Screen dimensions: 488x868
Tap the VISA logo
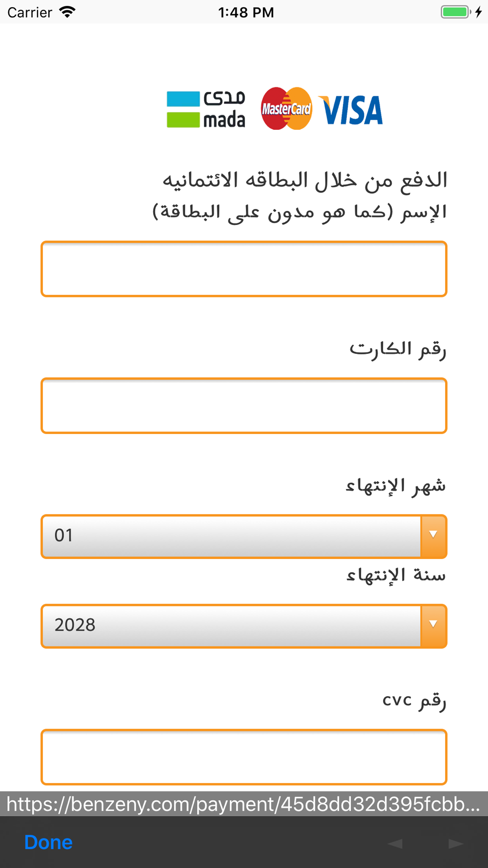(x=351, y=110)
